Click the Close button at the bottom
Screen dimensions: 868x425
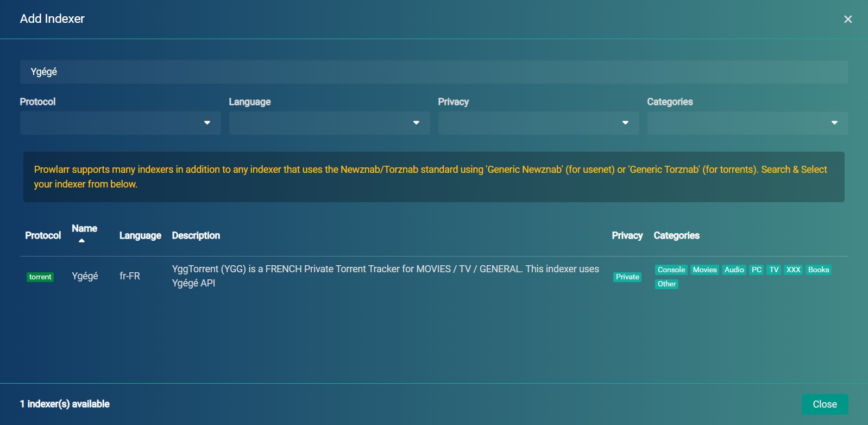825,404
